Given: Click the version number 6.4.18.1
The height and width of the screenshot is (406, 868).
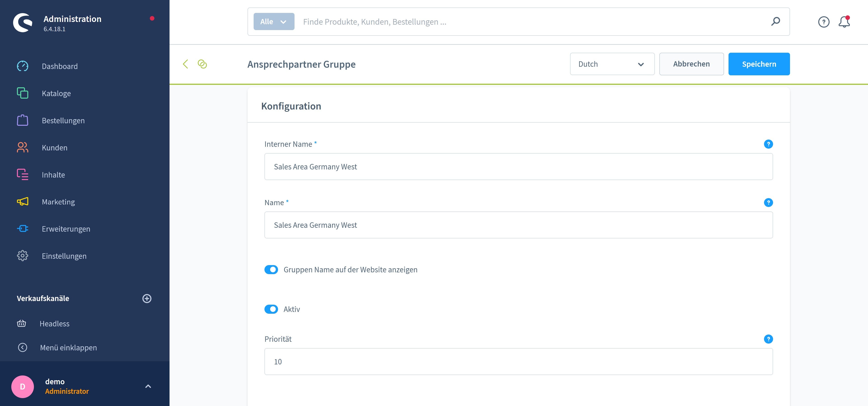Looking at the screenshot, I should click(x=54, y=29).
